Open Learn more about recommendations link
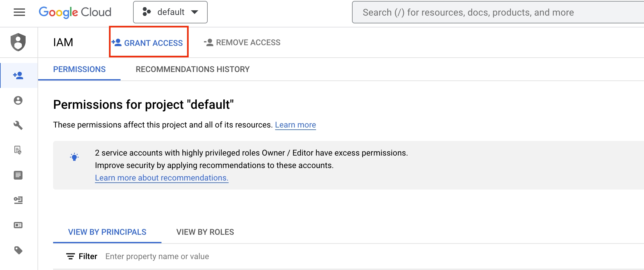This screenshot has width=644, height=270. 161,178
